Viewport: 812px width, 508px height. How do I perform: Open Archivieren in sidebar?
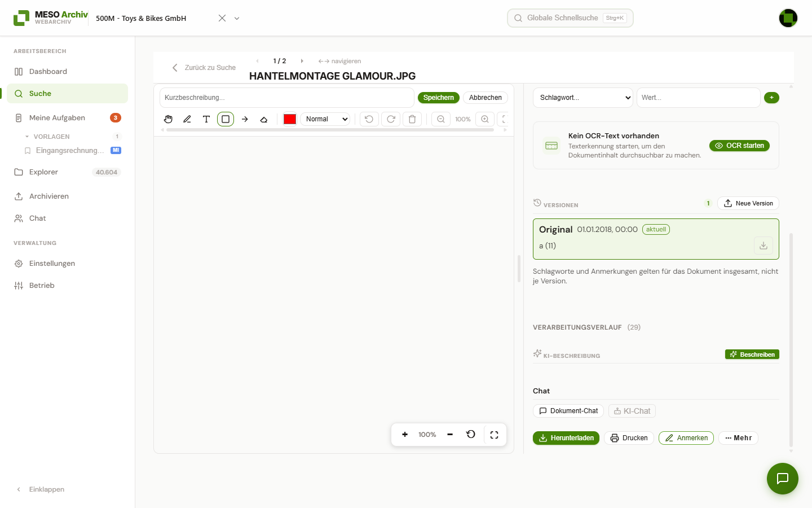coord(68,196)
